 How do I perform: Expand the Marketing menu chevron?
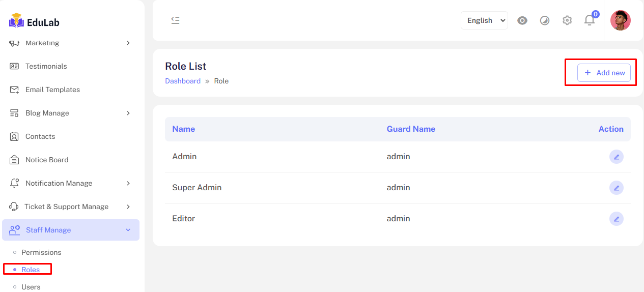pyautogui.click(x=128, y=43)
